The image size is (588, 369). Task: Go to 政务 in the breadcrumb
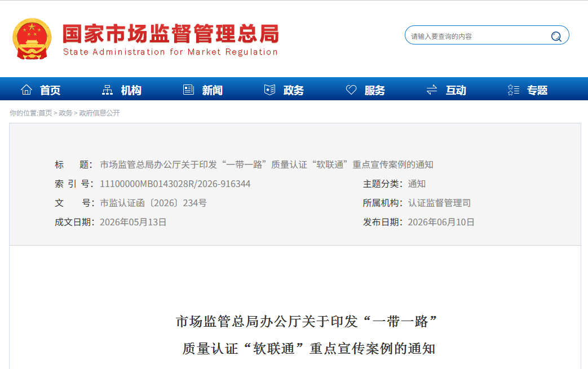[x=65, y=113]
